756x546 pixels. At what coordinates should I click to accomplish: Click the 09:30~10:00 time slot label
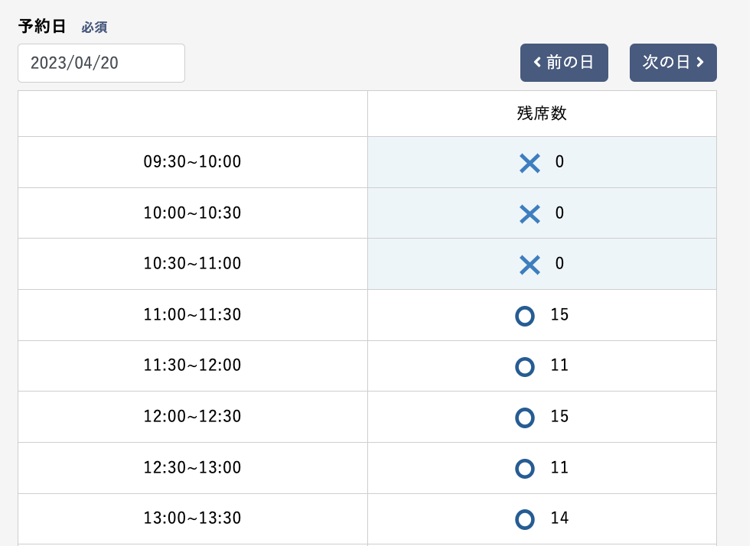[192, 162]
